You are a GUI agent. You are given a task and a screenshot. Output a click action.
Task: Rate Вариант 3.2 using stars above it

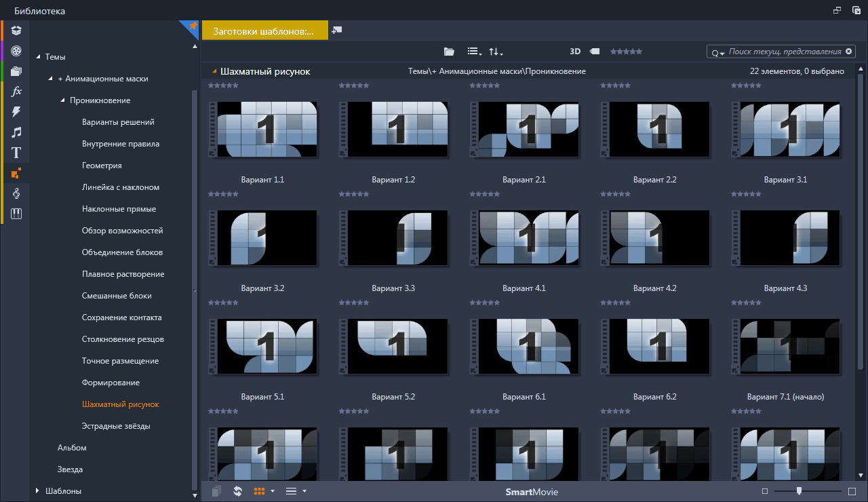(x=223, y=194)
